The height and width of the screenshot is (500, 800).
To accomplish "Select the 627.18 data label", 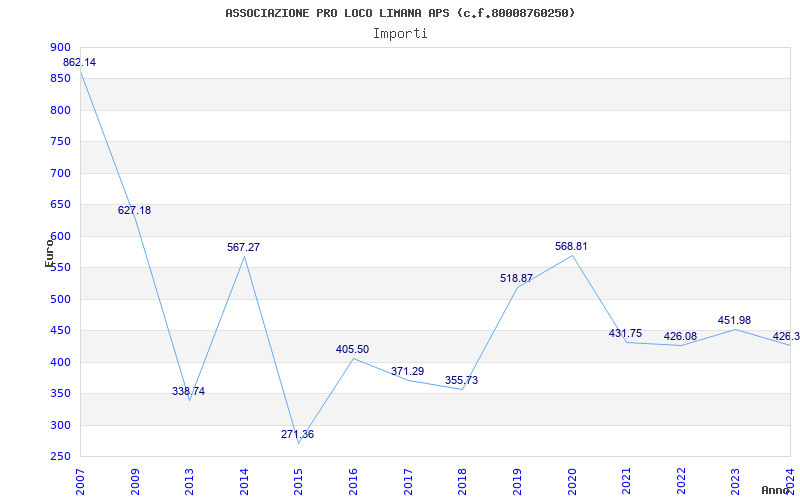I will [134, 210].
